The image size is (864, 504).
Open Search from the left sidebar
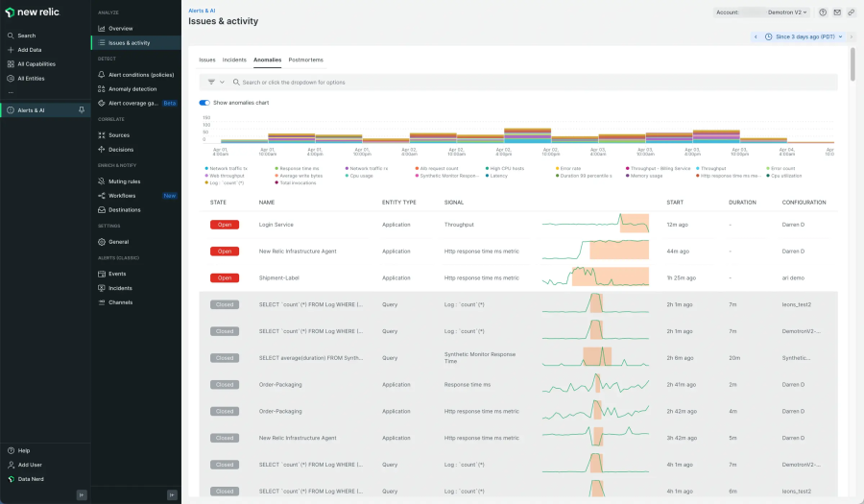click(x=26, y=36)
